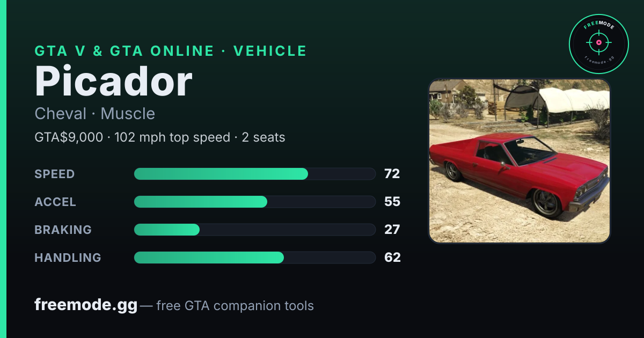The height and width of the screenshot is (338, 644).
Task: Click the Cheval · Muscle subtitle
Action: tap(94, 114)
